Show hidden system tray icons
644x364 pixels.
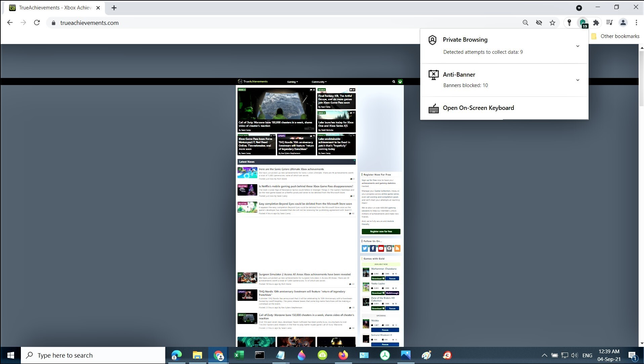(x=544, y=355)
